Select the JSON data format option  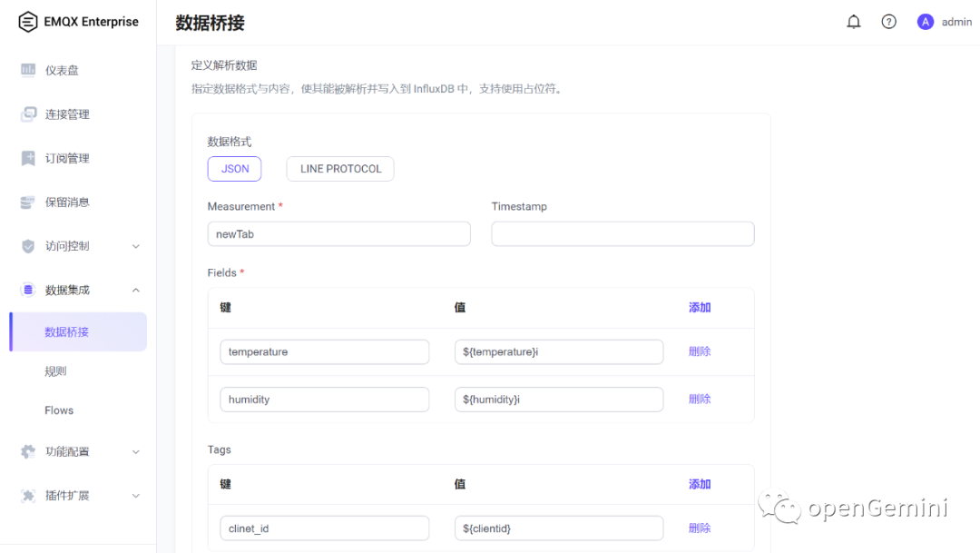tap(234, 168)
